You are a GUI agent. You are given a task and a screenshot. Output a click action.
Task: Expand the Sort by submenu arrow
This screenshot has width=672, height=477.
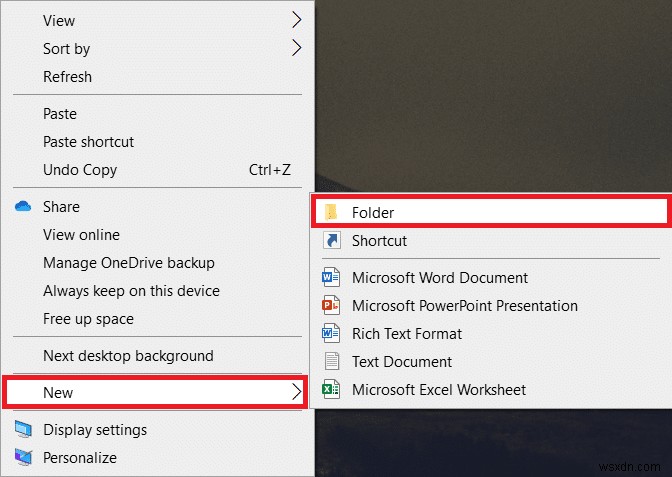click(x=296, y=48)
